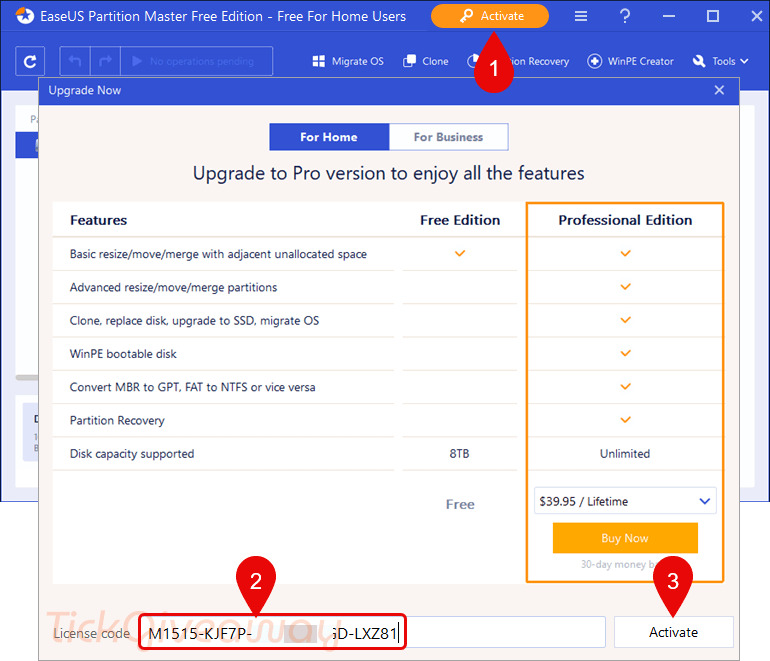Viewport: 770px width, 661px height.
Task: Click the Professional Edition column header
Action: (x=625, y=220)
